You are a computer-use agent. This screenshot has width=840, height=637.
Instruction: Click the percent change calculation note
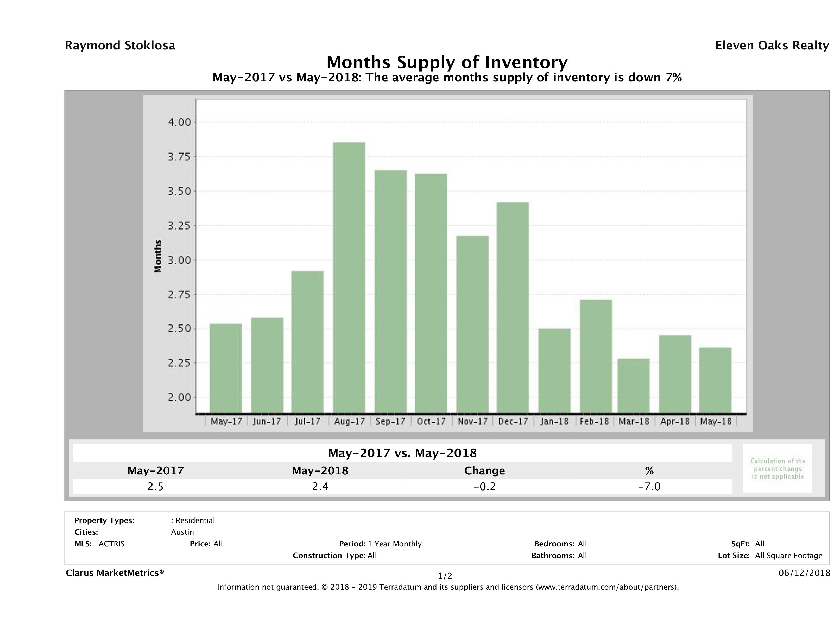pyautogui.click(x=778, y=468)
